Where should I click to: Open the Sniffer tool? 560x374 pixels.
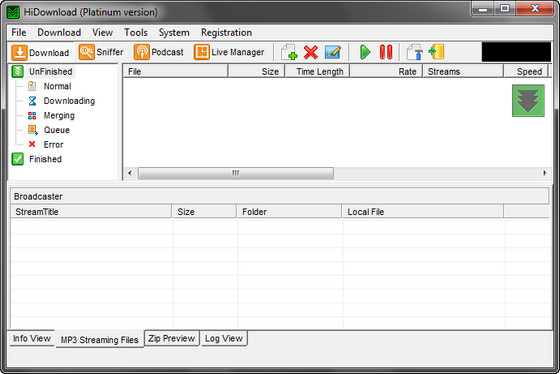pos(101,52)
